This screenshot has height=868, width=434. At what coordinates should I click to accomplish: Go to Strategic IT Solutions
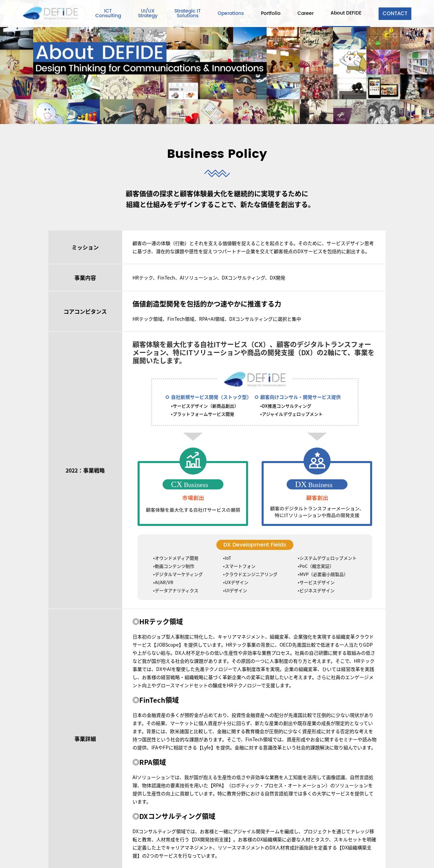188,13
